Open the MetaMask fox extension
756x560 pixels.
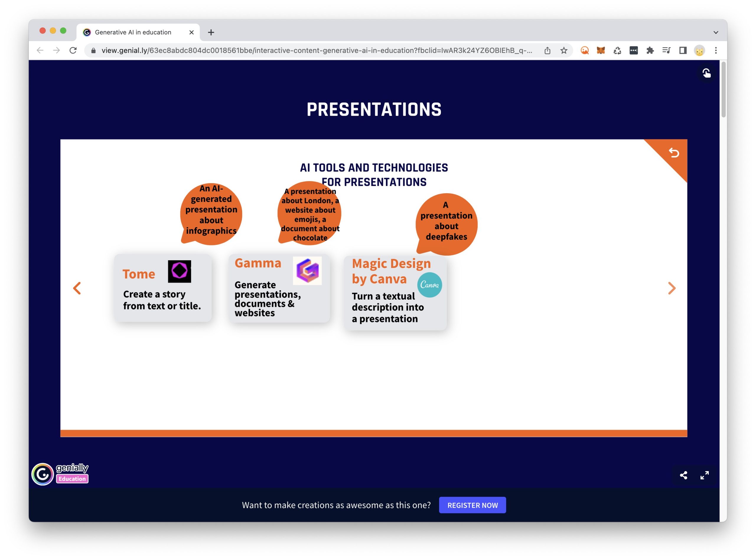pos(600,51)
